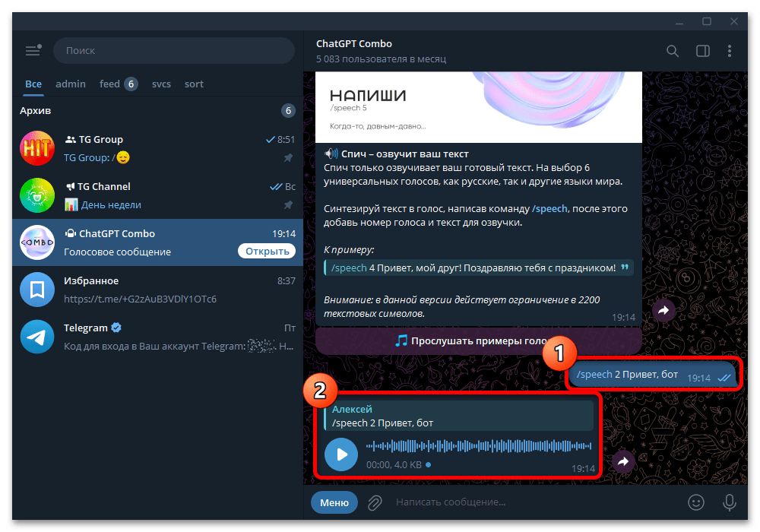Open the bot Меню button

tap(334, 502)
